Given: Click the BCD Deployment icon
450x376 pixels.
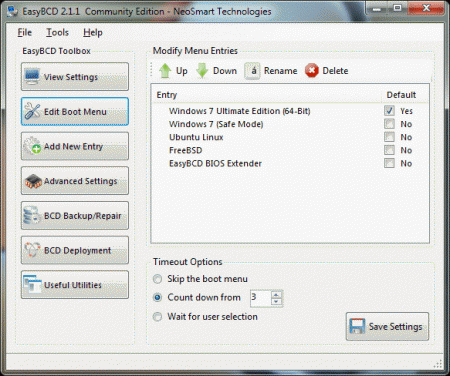Looking at the screenshot, I should 32,250.
